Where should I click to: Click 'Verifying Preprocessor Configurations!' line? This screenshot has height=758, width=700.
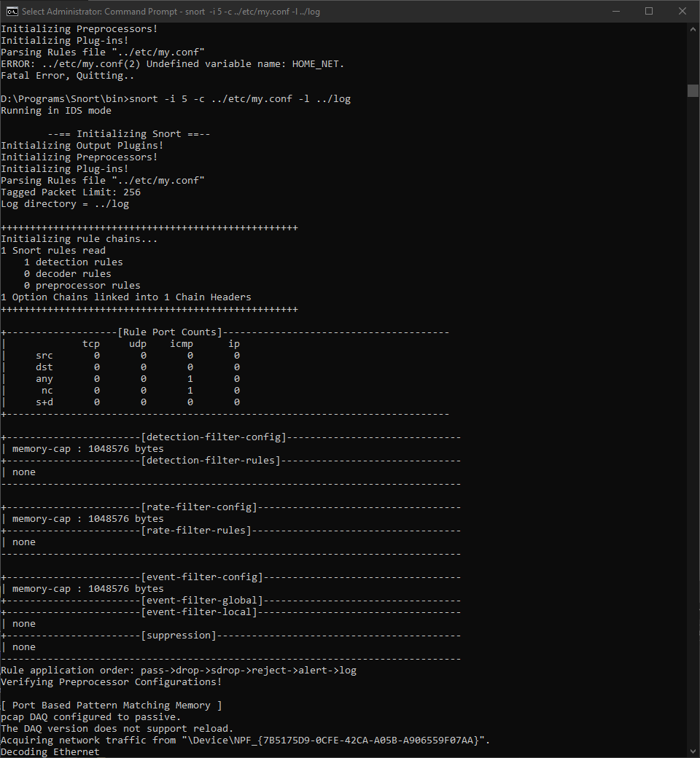(x=112, y=682)
